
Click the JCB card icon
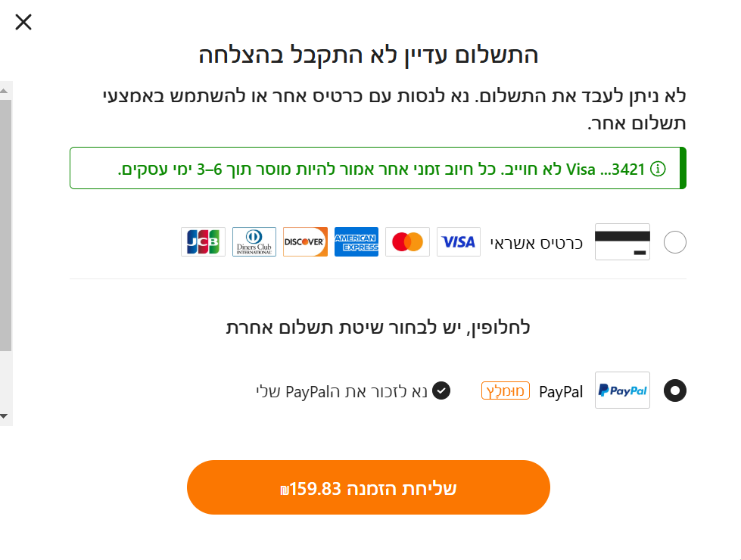click(x=203, y=241)
